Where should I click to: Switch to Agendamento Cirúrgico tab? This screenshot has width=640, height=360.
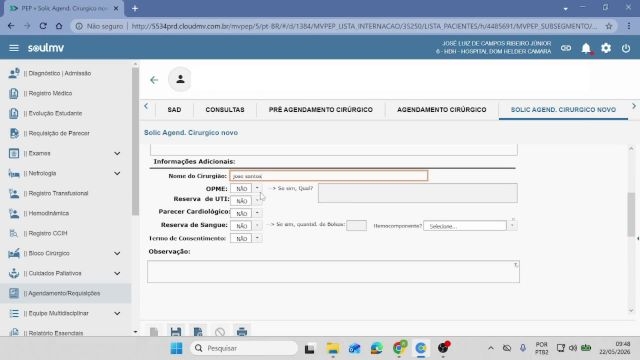tap(442, 110)
